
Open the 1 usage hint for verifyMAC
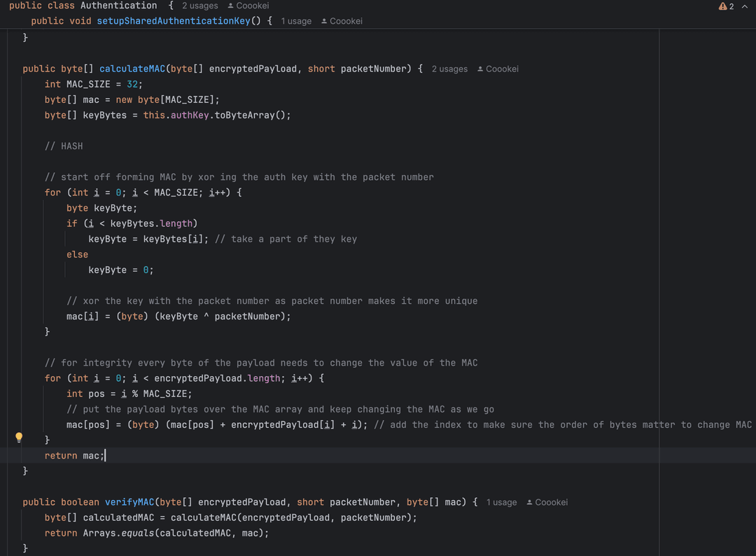501,503
